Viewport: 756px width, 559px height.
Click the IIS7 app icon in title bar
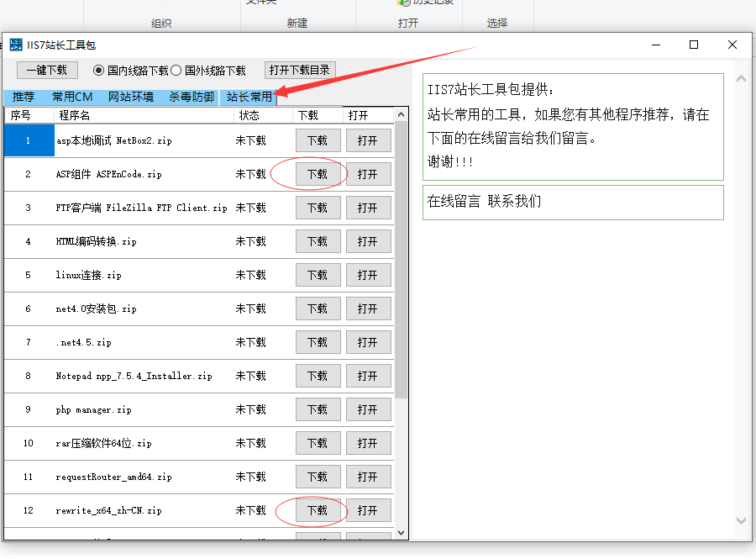(16, 45)
